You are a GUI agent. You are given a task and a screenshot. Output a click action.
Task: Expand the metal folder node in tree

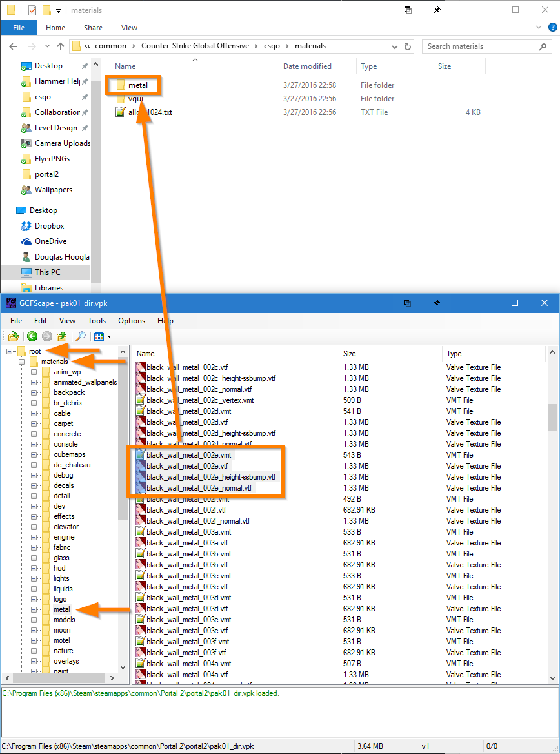tap(34, 610)
